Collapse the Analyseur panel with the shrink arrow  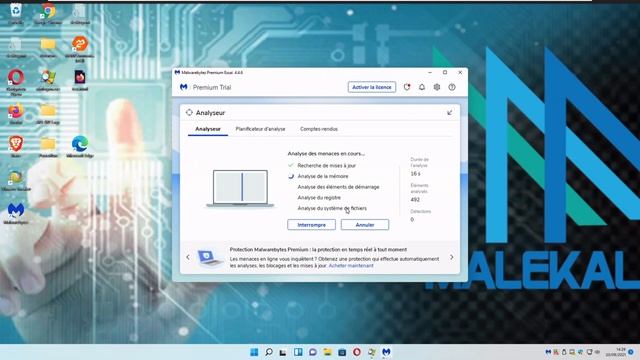(x=449, y=113)
